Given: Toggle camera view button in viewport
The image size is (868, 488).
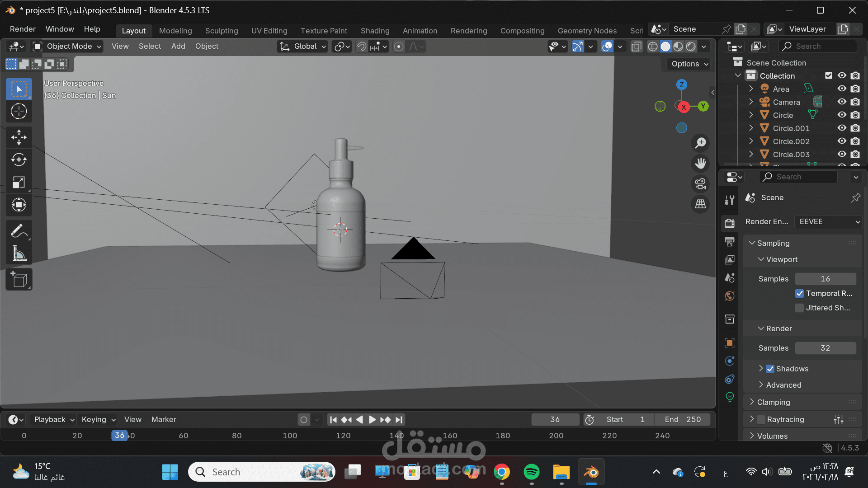Looking at the screenshot, I should pyautogui.click(x=700, y=184).
